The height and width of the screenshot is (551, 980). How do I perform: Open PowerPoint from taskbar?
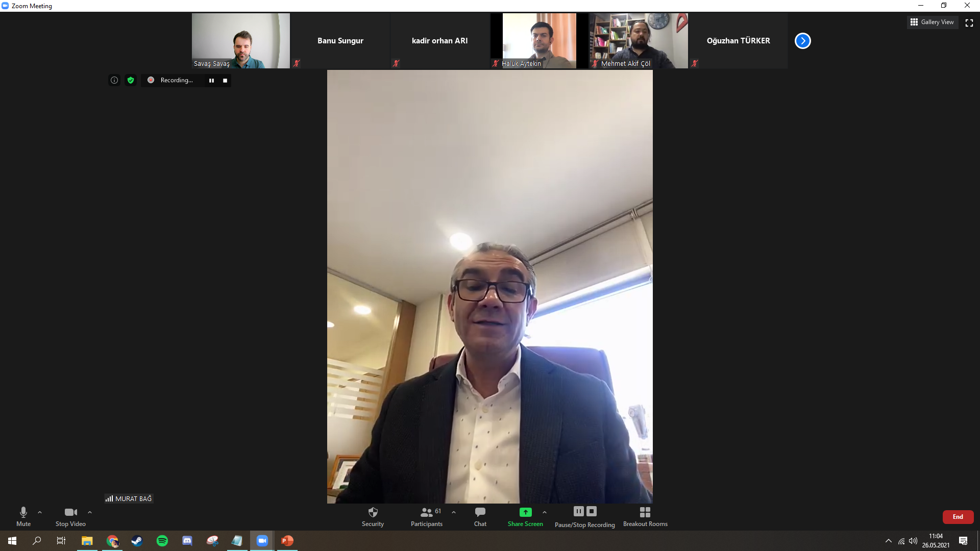pyautogui.click(x=287, y=541)
